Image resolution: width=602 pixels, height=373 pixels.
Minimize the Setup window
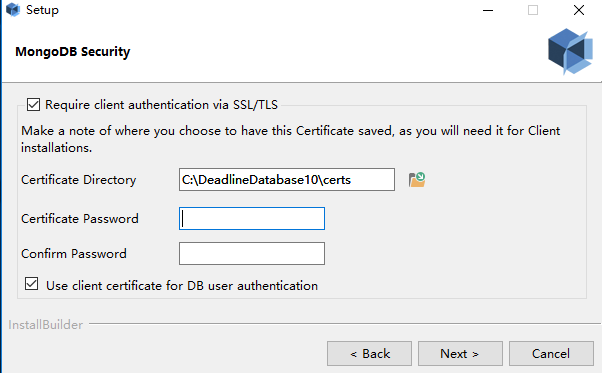(x=488, y=10)
